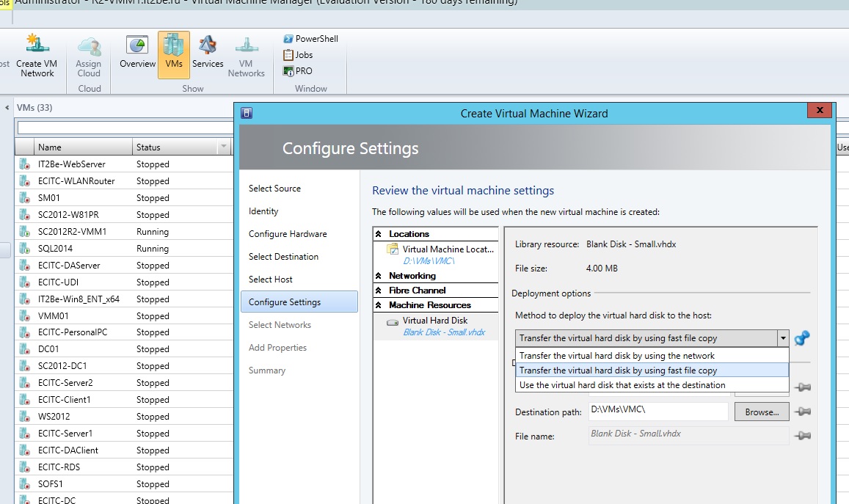The image size is (849, 504).
Task: Collapse the Locations section
Action: click(x=381, y=233)
